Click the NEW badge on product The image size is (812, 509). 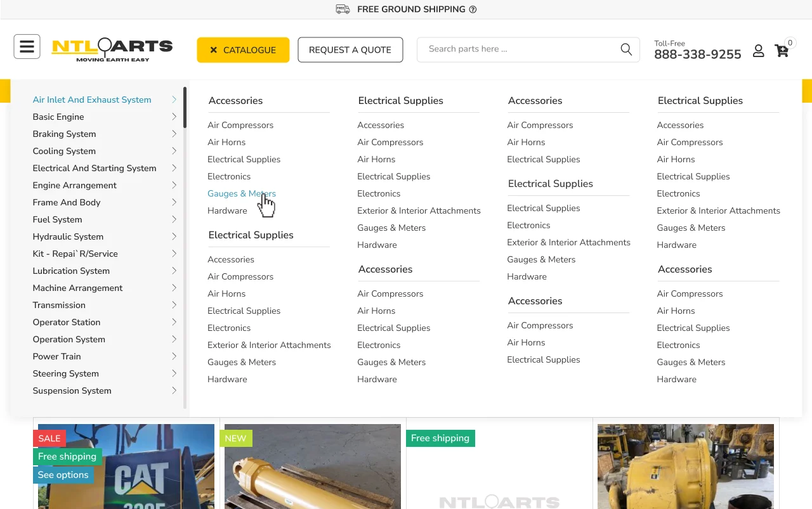235,438
